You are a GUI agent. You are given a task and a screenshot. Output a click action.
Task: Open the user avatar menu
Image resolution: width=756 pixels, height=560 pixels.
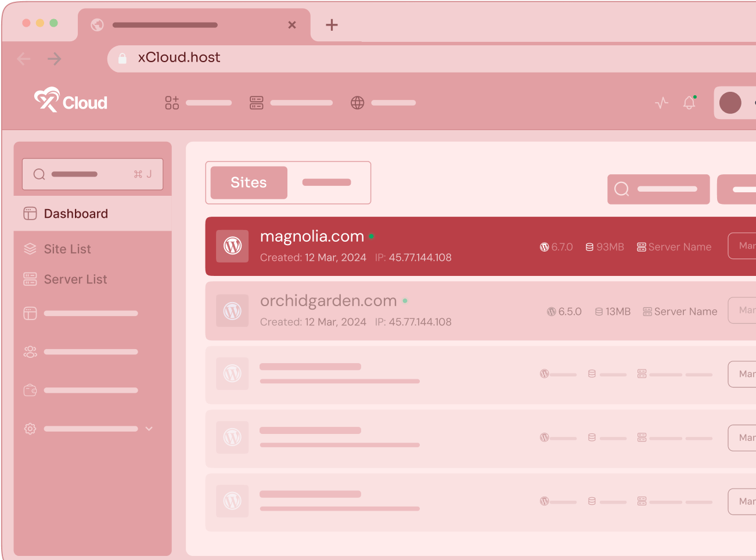730,103
